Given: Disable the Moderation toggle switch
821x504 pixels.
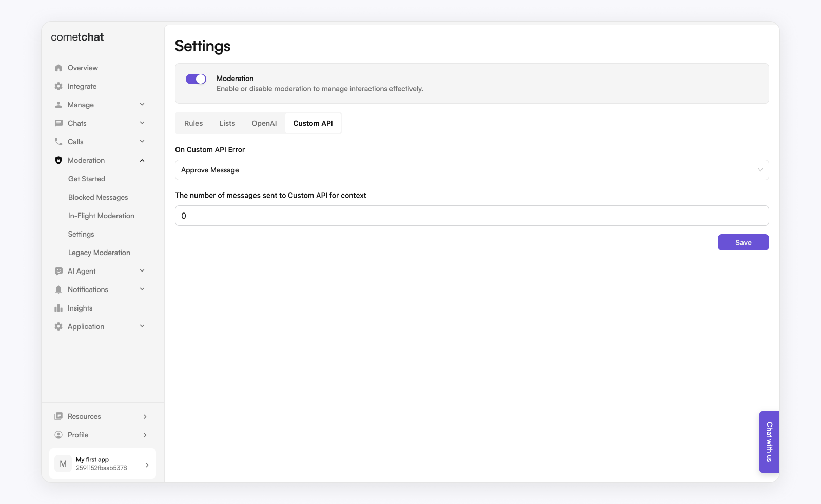Looking at the screenshot, I should pyautogui.click(x=196, y=79).
